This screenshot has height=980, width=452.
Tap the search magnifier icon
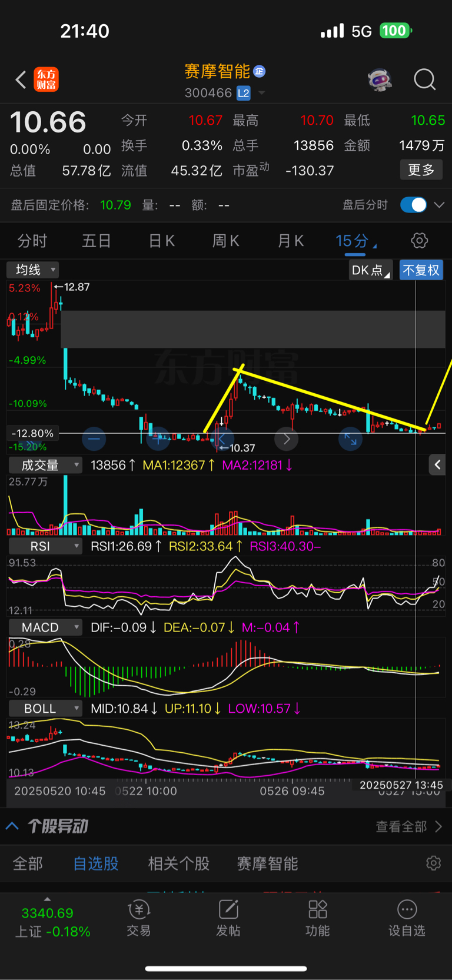[x=424, y=79]
